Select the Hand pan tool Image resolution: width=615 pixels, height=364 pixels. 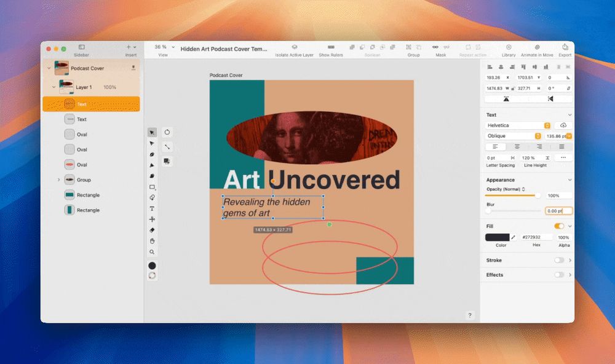tap(152, 241)
